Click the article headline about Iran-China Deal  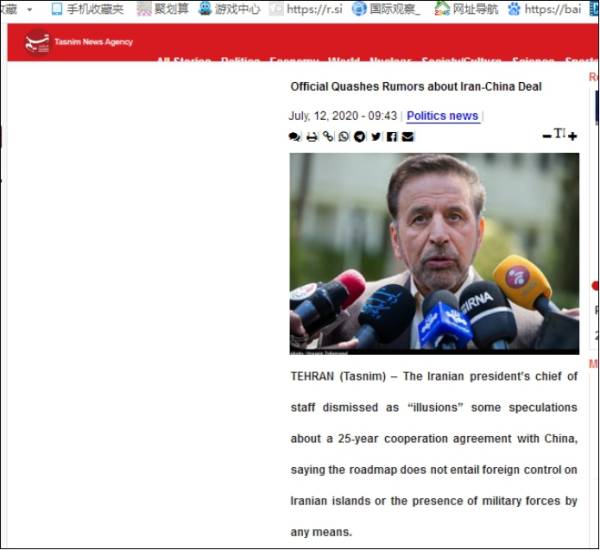416,87
